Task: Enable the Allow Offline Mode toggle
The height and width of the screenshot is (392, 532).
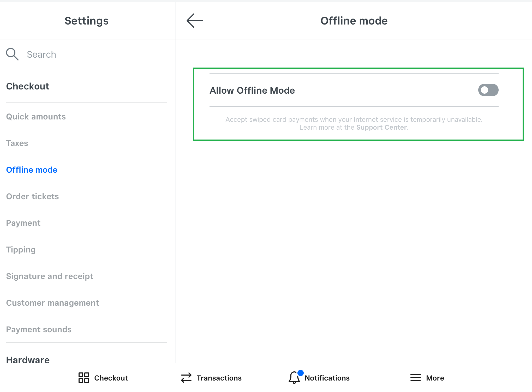Action: pyautogui.click(x=488, y=90)
